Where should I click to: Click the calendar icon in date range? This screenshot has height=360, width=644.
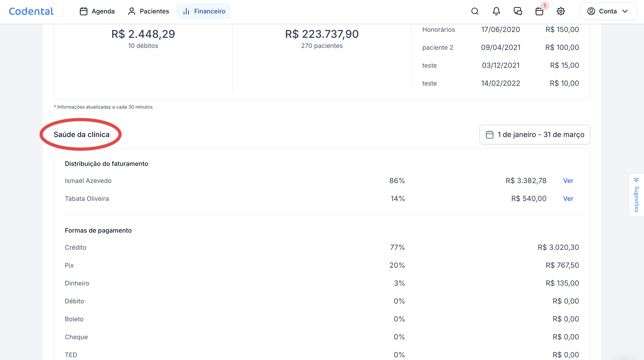(x=489, y=135)
